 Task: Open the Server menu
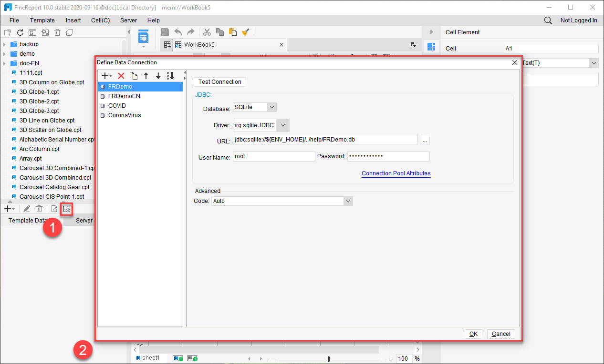(128, 20)
